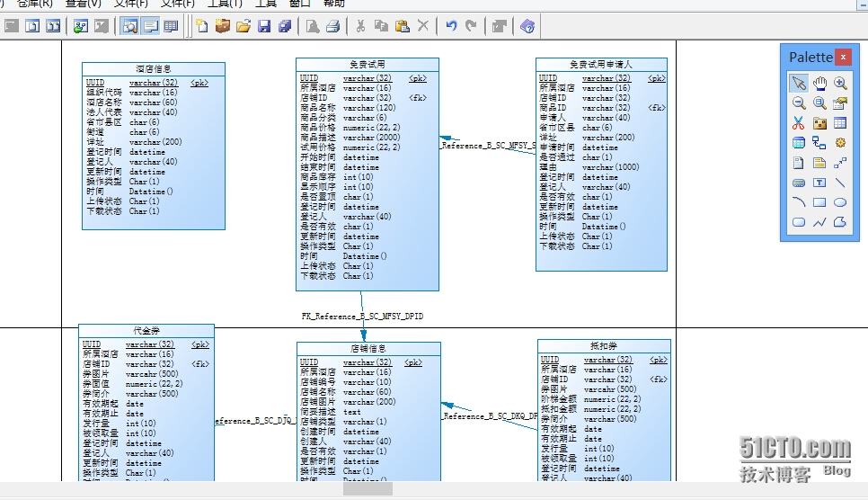868x500 pixels.
Task: Click the Help book toolbar icon
Action: (527, 26)
